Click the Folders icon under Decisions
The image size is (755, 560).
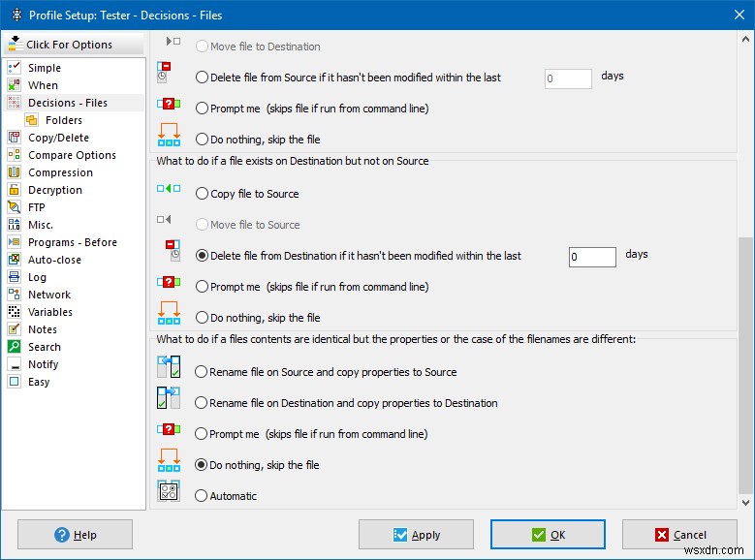pos(32,120)
